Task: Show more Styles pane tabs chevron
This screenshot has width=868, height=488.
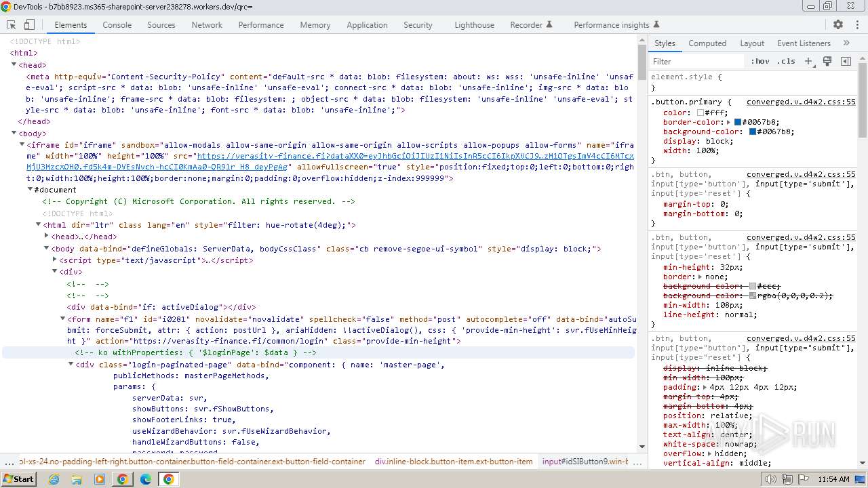Action: click(x=846, y=43)
